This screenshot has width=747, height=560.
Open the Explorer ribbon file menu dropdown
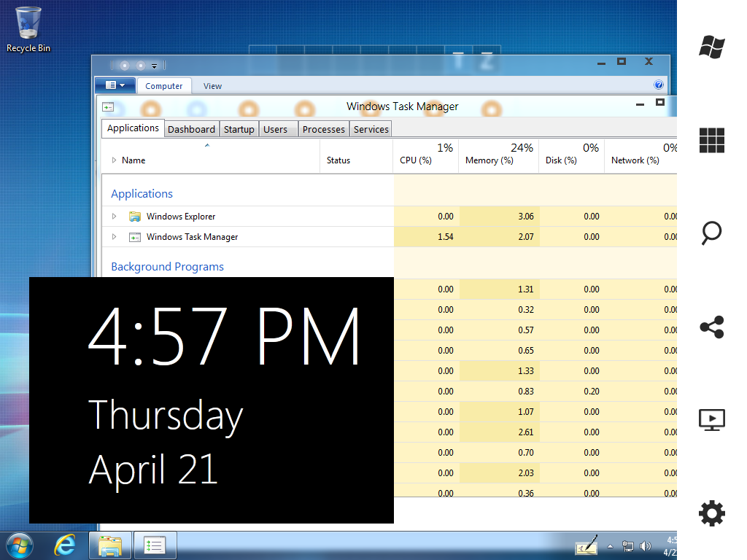(115, 85)
